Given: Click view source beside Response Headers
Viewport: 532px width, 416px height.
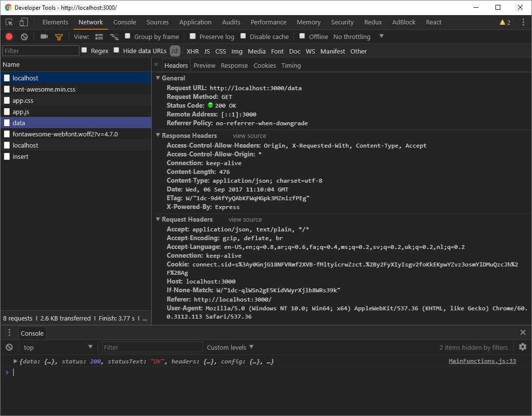Looking at the screenshot, I should [x=249, y=135].
